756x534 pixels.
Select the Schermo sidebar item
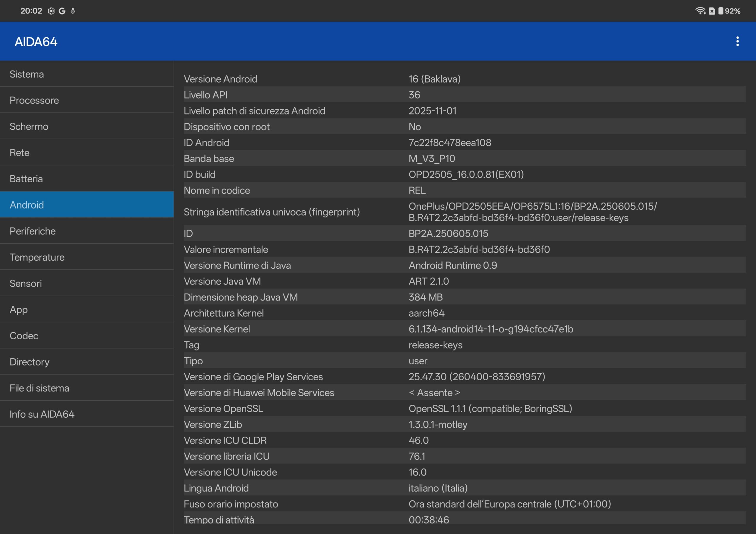click(87, 126)
